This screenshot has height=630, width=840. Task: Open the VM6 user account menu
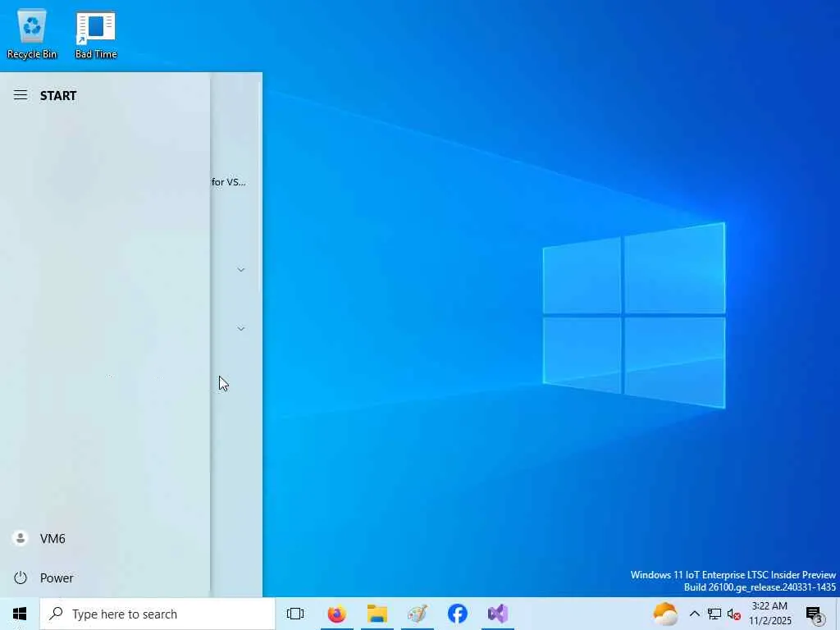(105, 538)
